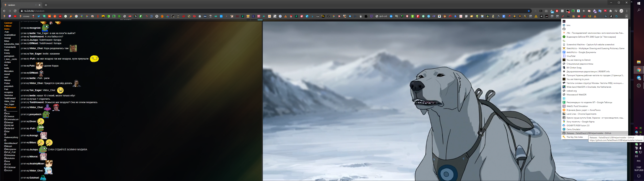This screenshot has width=644, height=181.
Task: Click the blue download-arrow extension icon
Action: pyautogui.click(x=578, y=11)
